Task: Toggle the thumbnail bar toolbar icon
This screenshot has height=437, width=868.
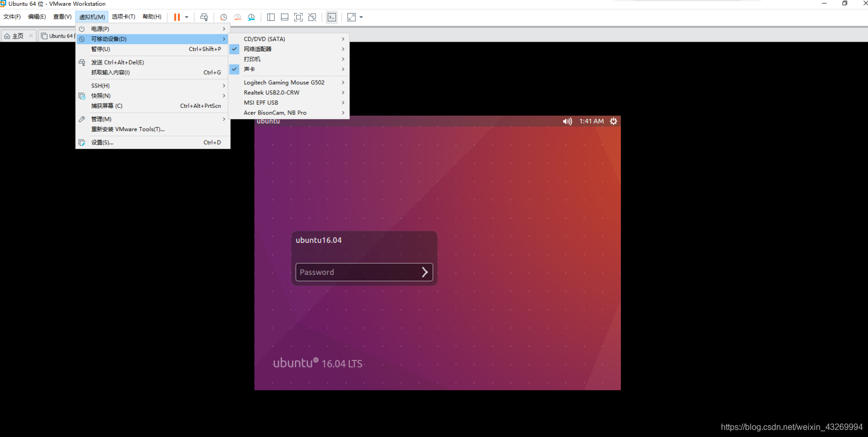Action: coord(285,17)
